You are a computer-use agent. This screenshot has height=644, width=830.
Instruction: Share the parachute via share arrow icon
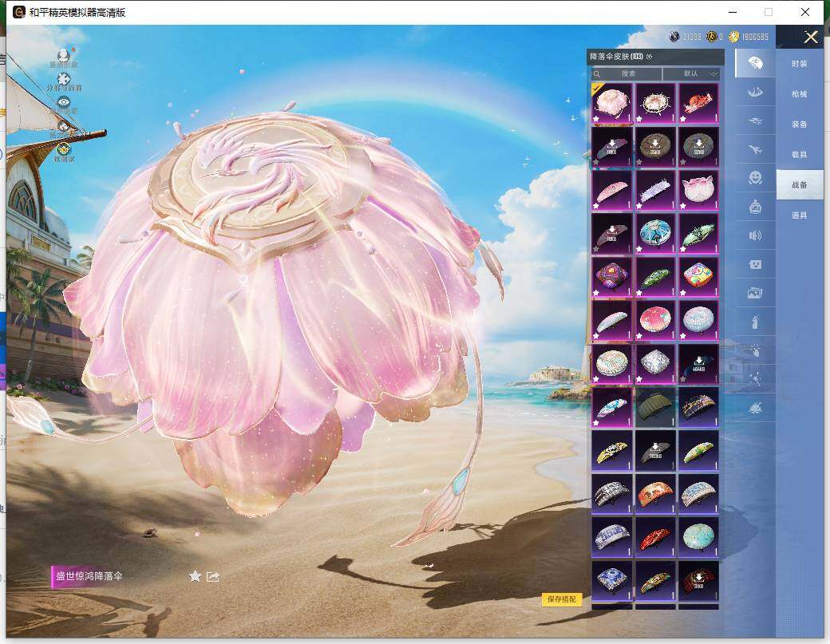click(213, 576)
